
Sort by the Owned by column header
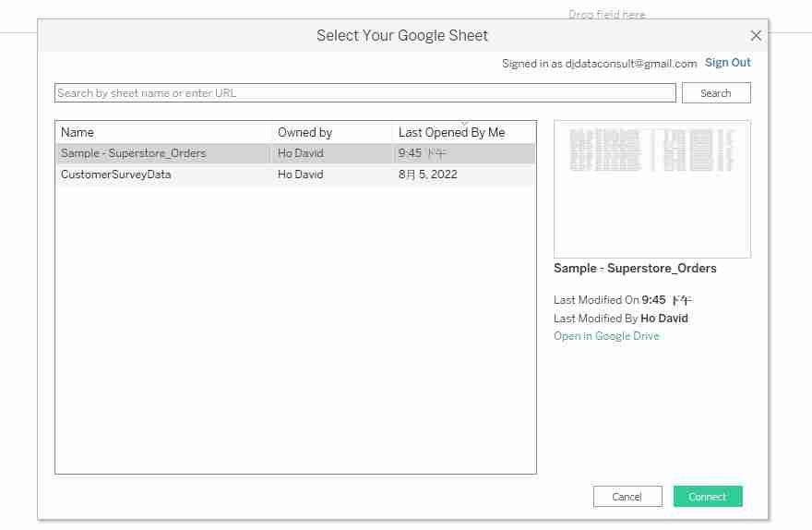pos(330,132)
